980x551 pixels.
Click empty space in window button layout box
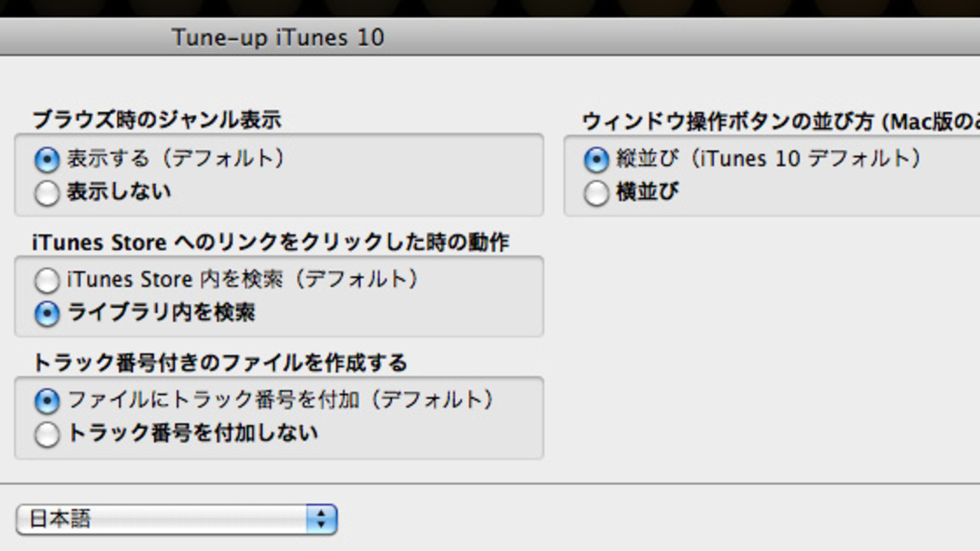click(x=829, y=194)
